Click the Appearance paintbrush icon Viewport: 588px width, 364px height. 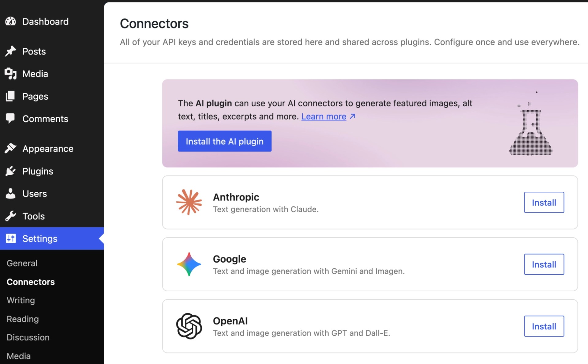click(x=10, y=149)
